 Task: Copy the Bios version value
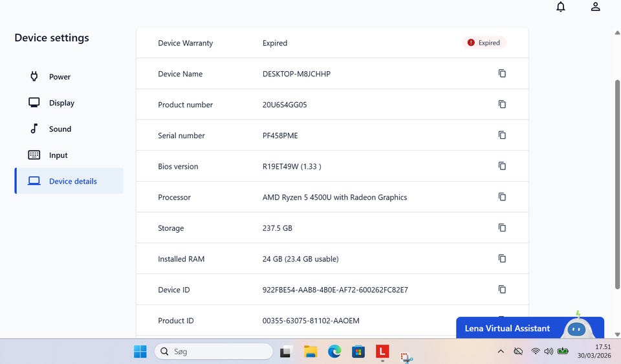point(502,166)
